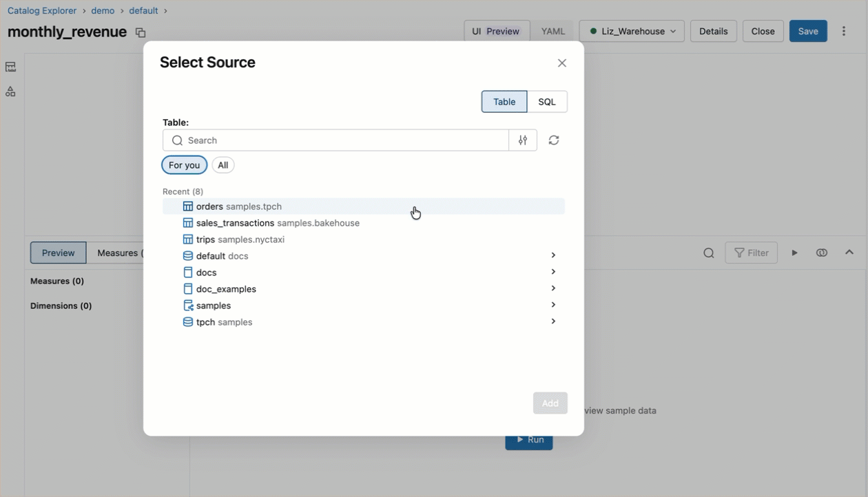Refresh the table list

(554, 140)
